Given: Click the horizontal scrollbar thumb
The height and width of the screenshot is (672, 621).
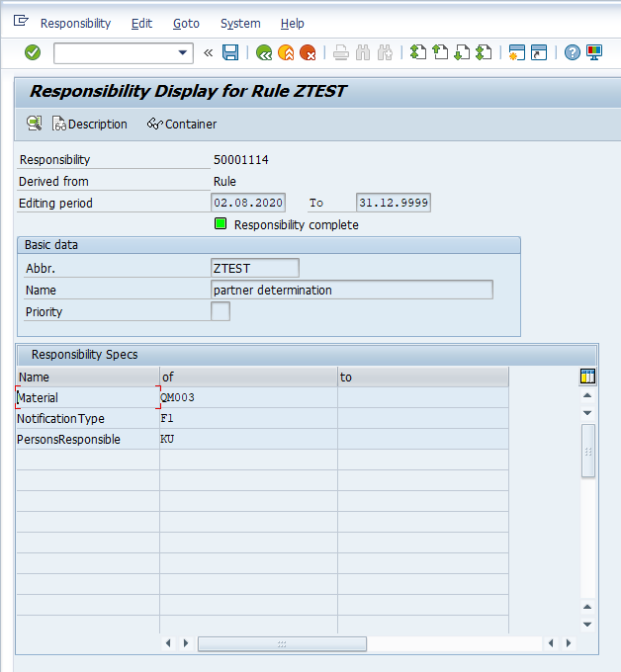Looking at the screenshot, I should [x=282, y=643].
